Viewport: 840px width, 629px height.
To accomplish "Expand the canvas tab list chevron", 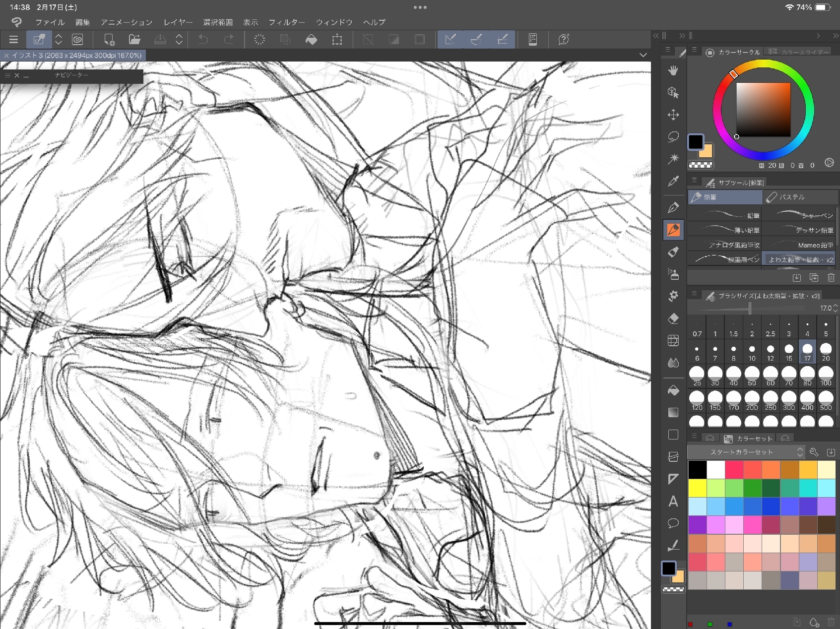I will click(x=643, y=55).
